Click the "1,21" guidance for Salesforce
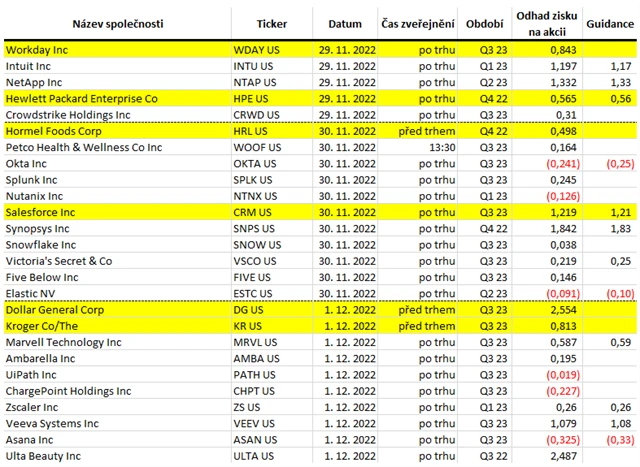 (621, 212)
